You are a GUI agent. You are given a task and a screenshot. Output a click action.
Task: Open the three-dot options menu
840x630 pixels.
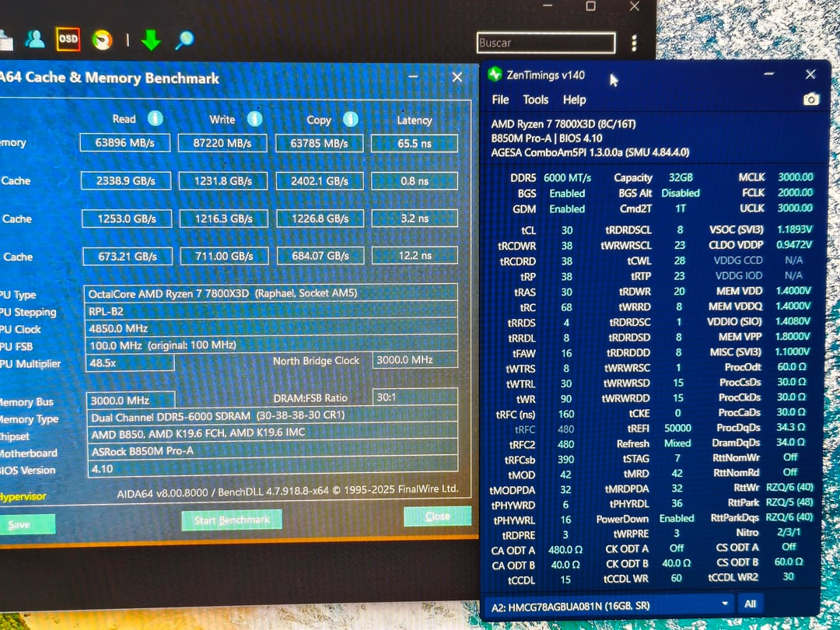click(x=635, y=43)
